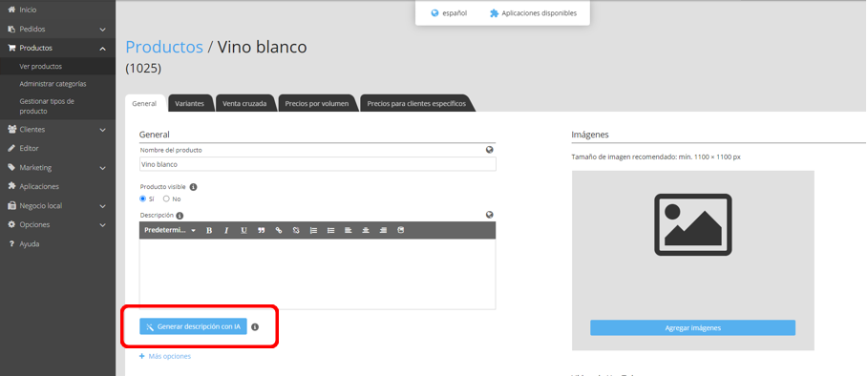Image resolution: width=868 pixels, height=376 pixels.
Task: Expand Más opciones below the description
Action: tap(165, 356)
